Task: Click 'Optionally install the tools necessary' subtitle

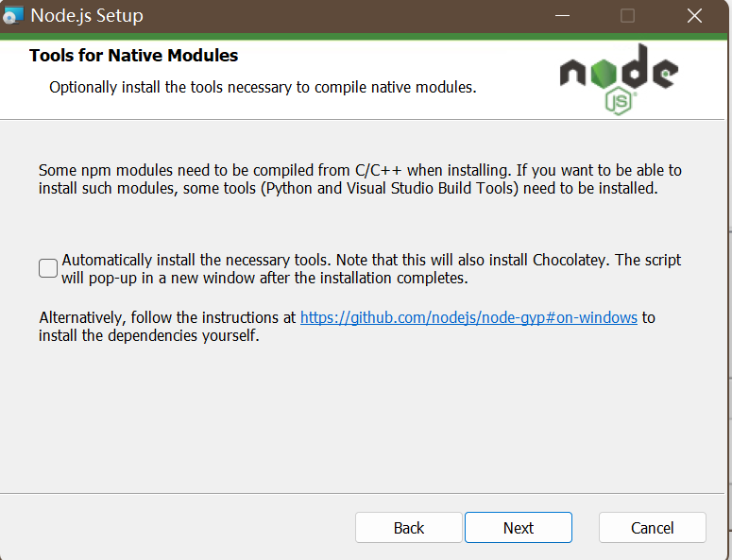Action: (x=263, y=87)
